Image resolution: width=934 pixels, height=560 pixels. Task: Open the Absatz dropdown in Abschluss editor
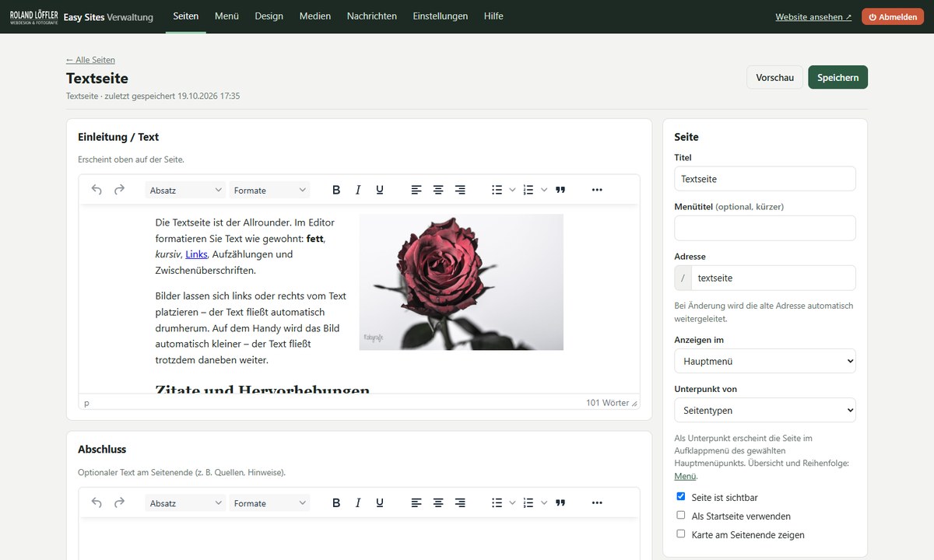click(186, 503)
